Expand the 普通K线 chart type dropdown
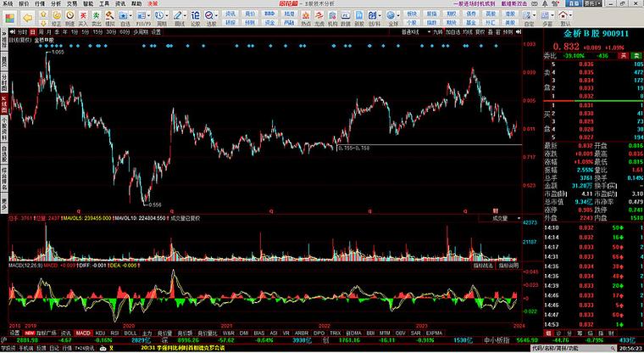Image resolution: width=644 pixels, height=353 pixels. pyautogui.click(x=410, y=31)
